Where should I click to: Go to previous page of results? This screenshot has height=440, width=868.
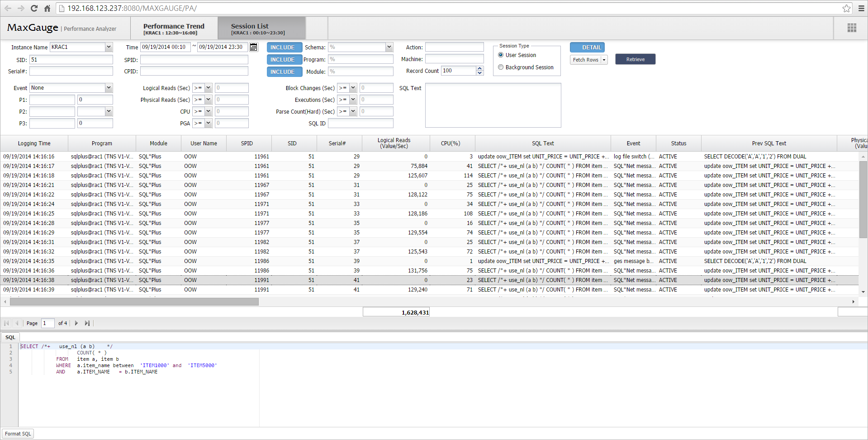pyautogui.click(x=17, y=323)
